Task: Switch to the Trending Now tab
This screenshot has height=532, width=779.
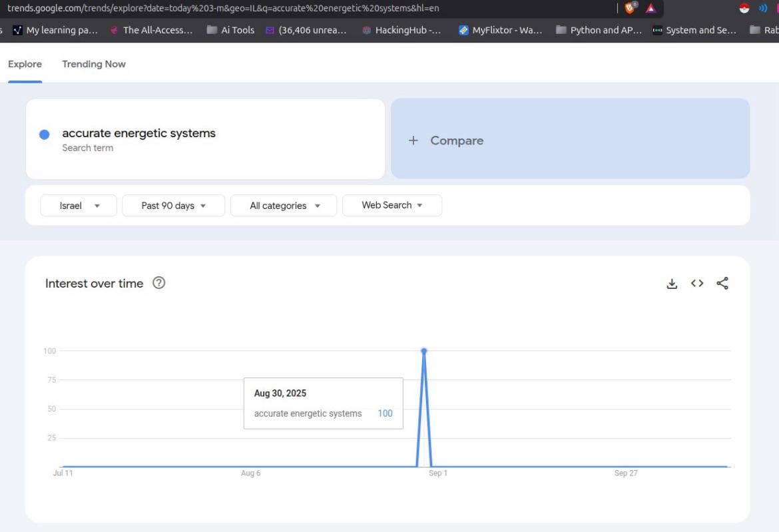Action: click(x=94, y=64)
